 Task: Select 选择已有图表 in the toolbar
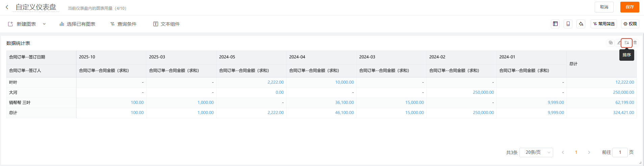[77, 24]
